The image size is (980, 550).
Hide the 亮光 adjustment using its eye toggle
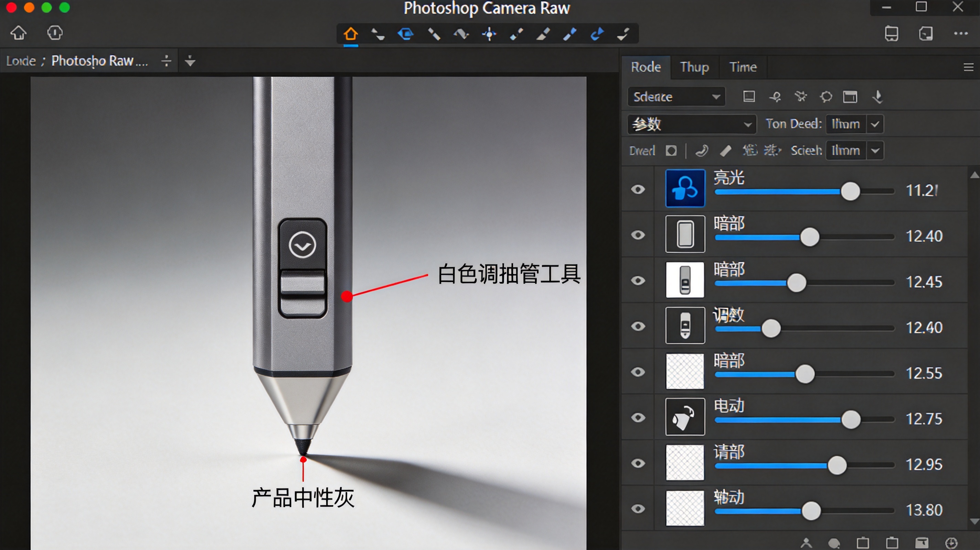coord(638,189)
